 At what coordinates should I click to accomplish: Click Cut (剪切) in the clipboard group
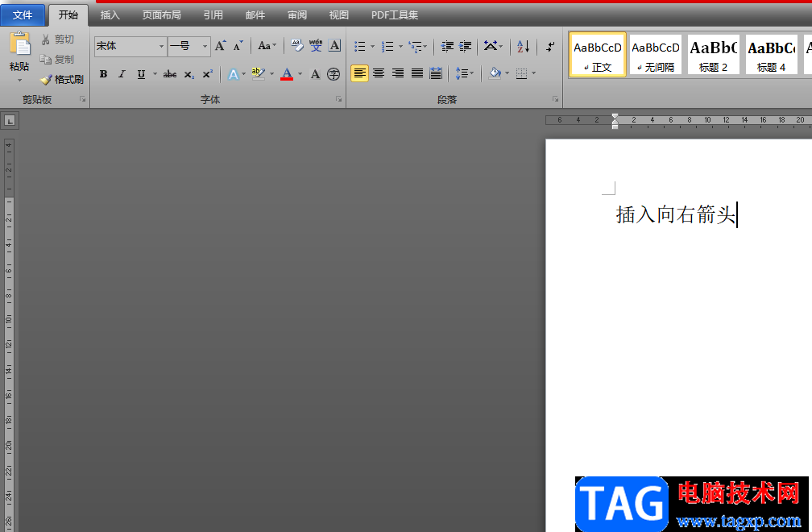pos(57,39)
